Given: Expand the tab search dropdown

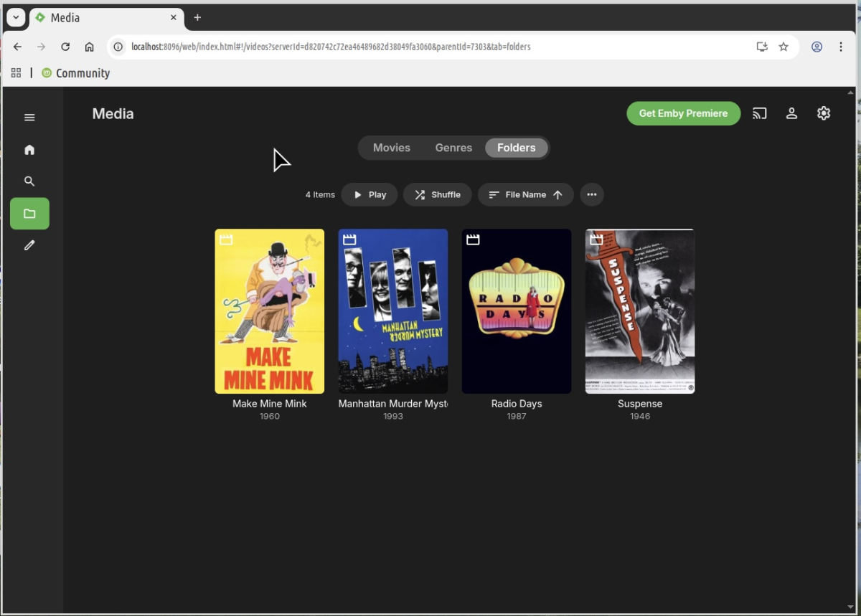Looking at the screenshot, I should tap(16, 17).
